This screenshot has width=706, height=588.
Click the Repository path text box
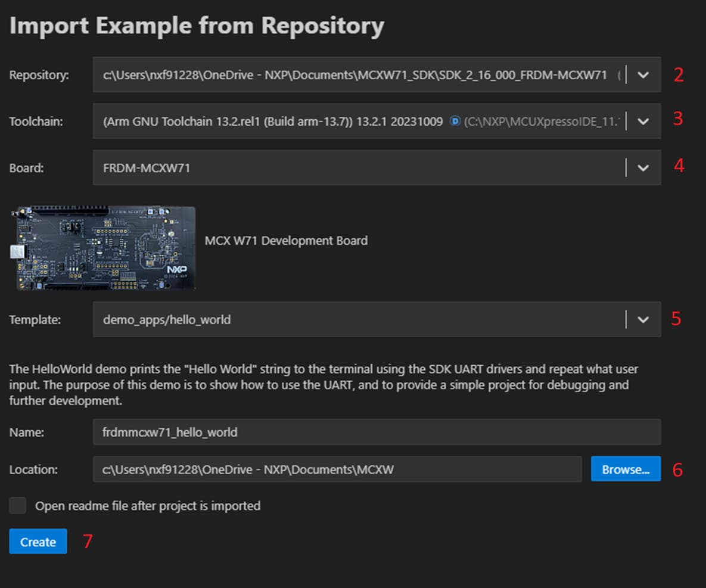pyautogui.click(x=357, y=75)
